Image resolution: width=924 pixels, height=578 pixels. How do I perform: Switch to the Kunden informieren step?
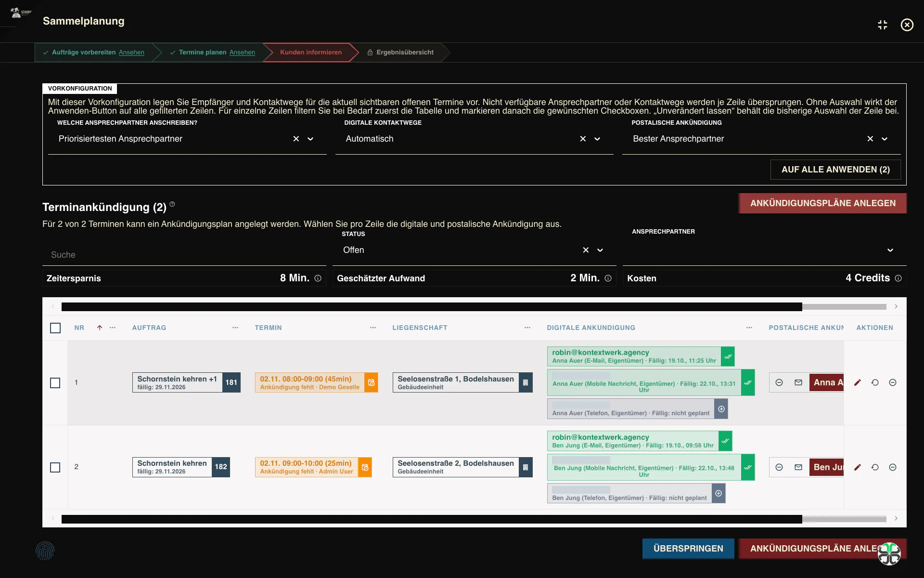(x=311, y=52)
